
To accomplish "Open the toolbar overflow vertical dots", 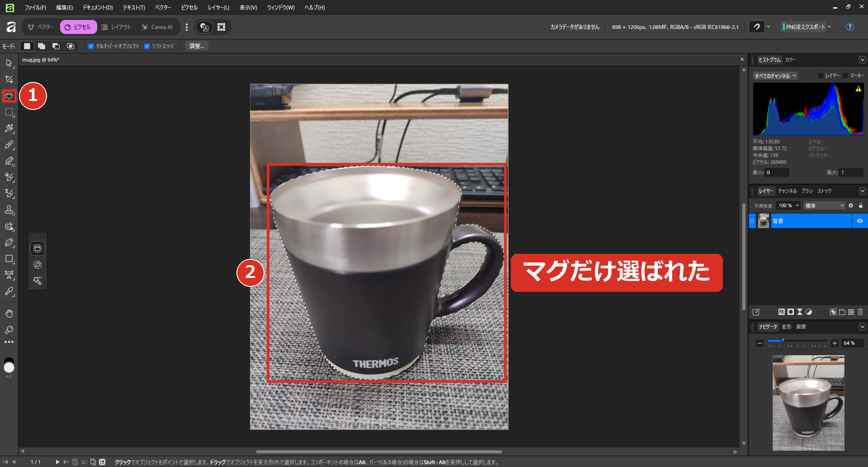I will [x=186, y=27].
